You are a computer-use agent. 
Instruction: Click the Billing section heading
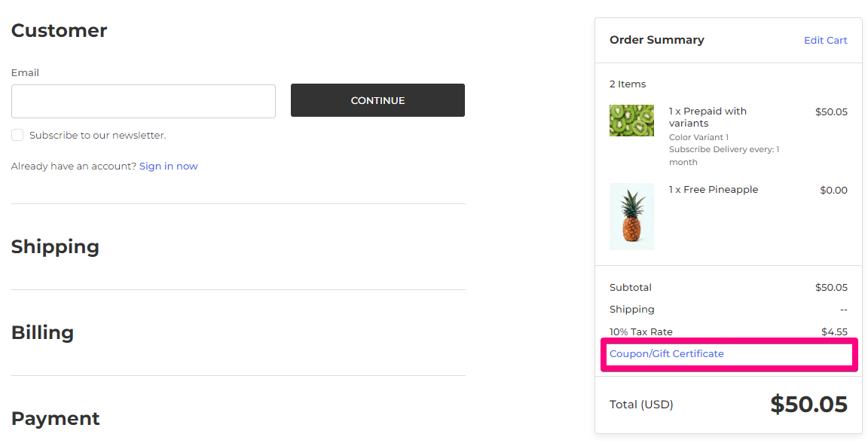point(42,332)
